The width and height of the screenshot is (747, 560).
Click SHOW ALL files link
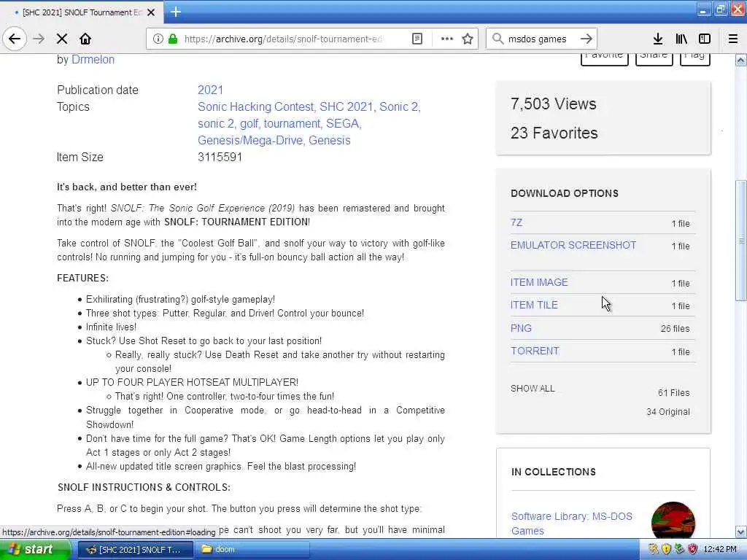533,389
